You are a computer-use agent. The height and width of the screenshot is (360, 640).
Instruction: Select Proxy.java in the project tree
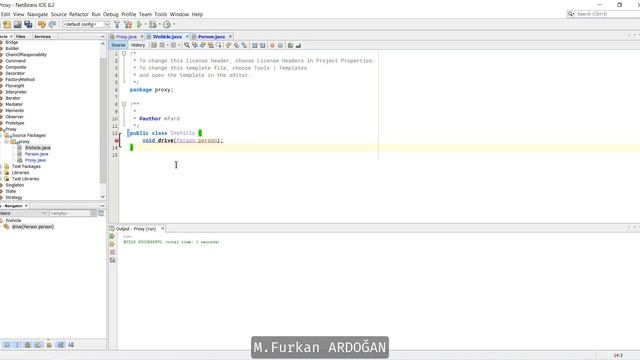click(35, 160)
